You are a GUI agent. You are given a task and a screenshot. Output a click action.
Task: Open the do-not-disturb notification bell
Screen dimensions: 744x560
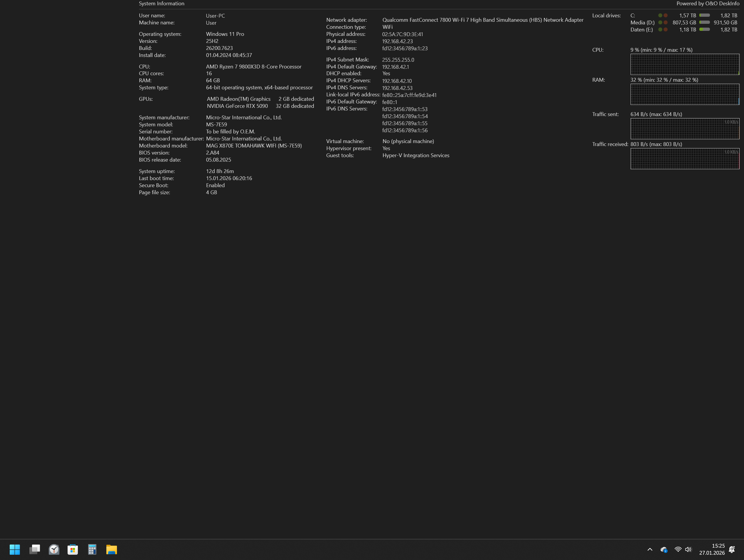tap(732, 550)
